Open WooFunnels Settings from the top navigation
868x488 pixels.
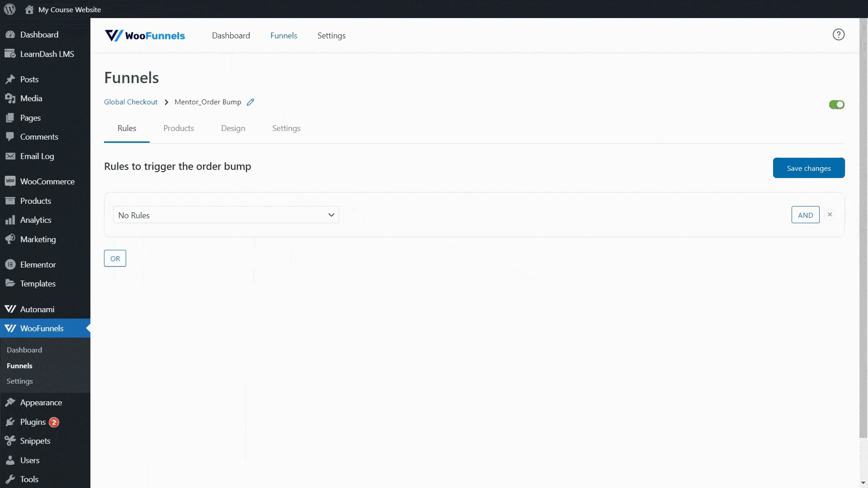(x=331, y=35)
